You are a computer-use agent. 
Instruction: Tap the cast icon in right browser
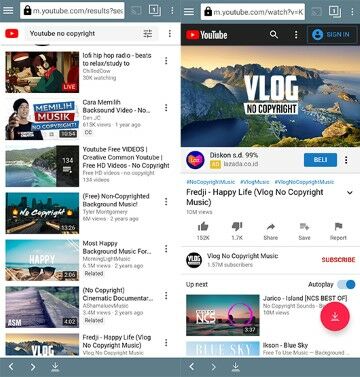(317, 12)
